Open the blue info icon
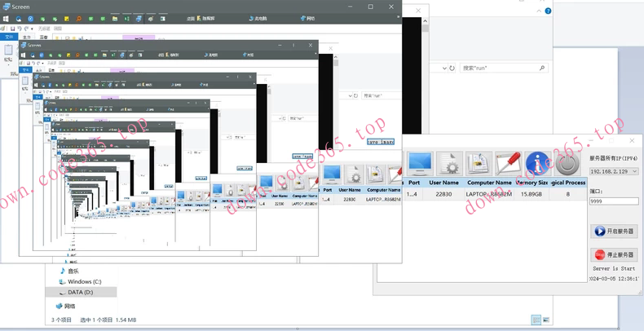Viewport: 644px width, 331px height. (537, 163)
